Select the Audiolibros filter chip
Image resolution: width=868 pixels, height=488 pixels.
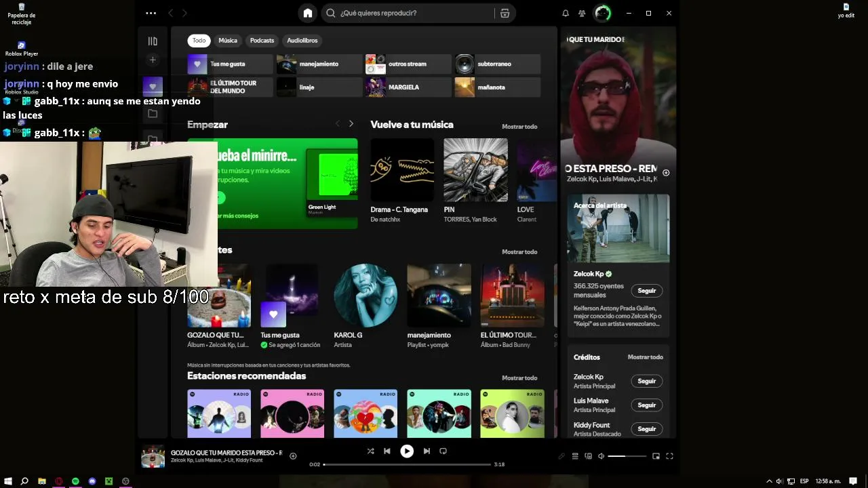pyautogui.click(x=302, y=41)
